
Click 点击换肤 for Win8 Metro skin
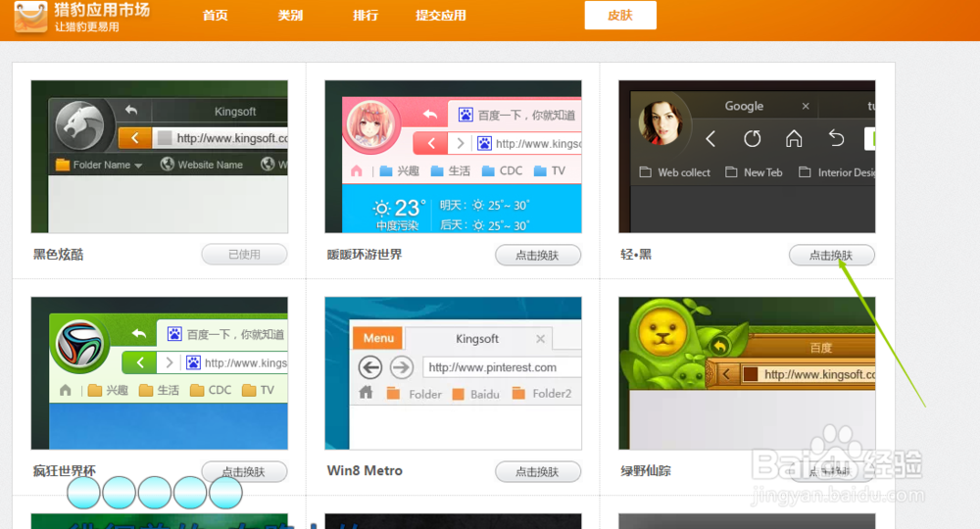click(x=538, y=471)
